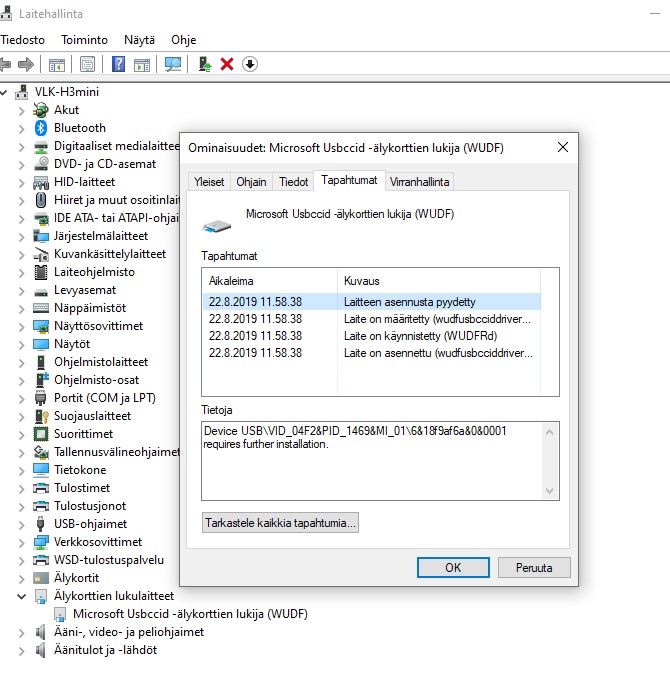Select the Bluetooth category icon

(x=41, y=128)
